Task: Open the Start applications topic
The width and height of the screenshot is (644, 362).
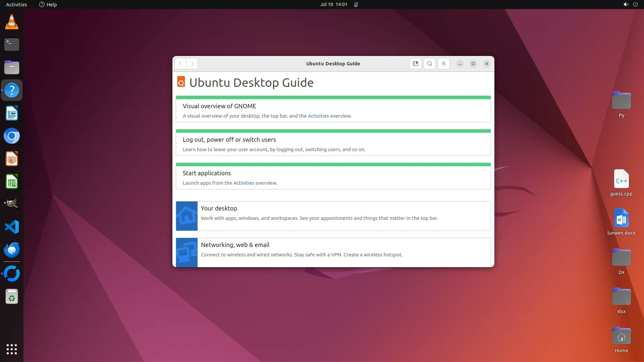Action: coord(207,173)
